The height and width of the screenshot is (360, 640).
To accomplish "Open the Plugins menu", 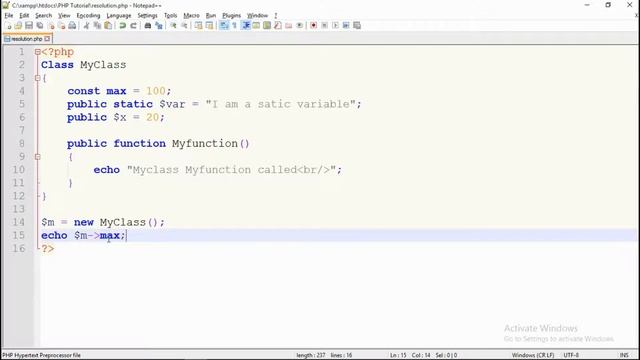I will coord(231,16).
